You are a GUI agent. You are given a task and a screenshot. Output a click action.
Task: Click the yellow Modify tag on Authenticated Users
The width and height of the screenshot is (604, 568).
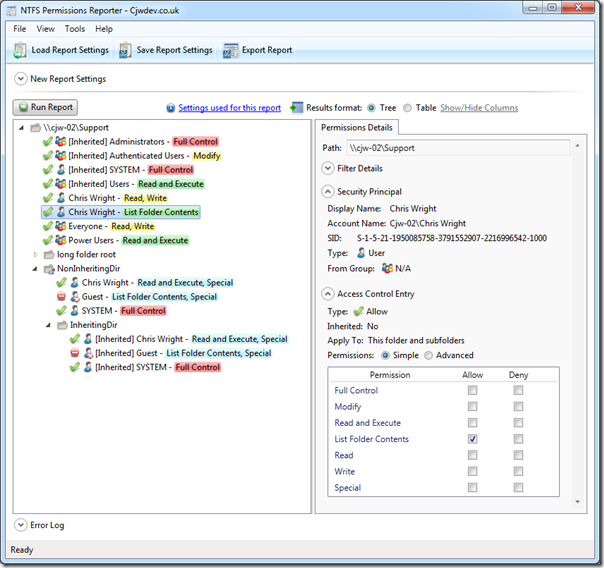pyautogui.click(x=207, y=156)
